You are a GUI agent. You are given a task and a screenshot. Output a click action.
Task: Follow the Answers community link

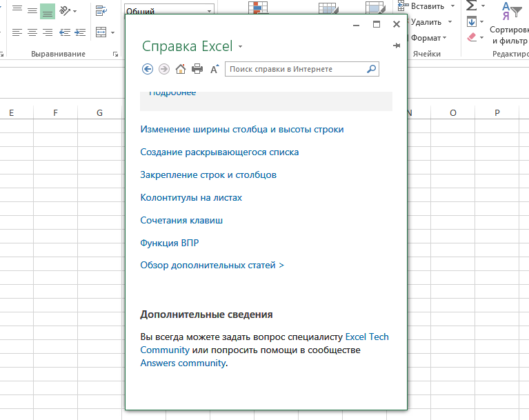click(x=183, y=363)
